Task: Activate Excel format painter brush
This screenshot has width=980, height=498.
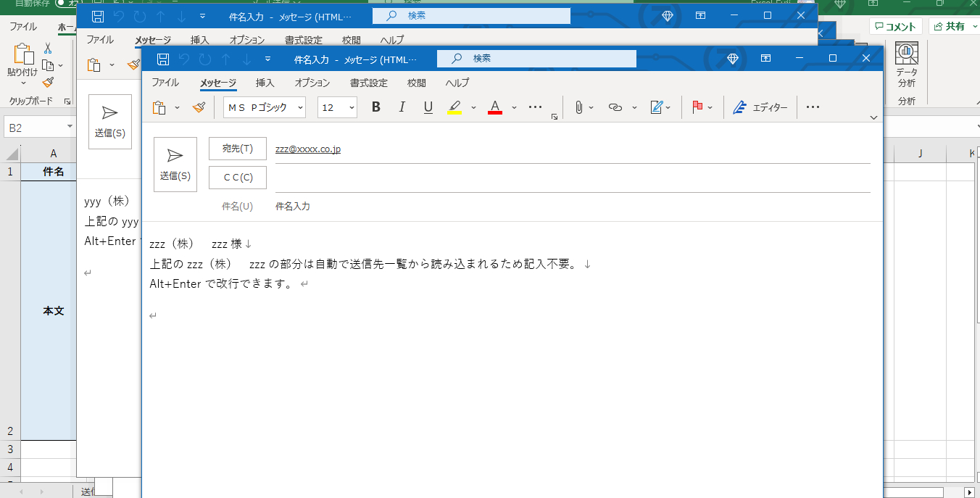Action: click(x=48, y=83)
